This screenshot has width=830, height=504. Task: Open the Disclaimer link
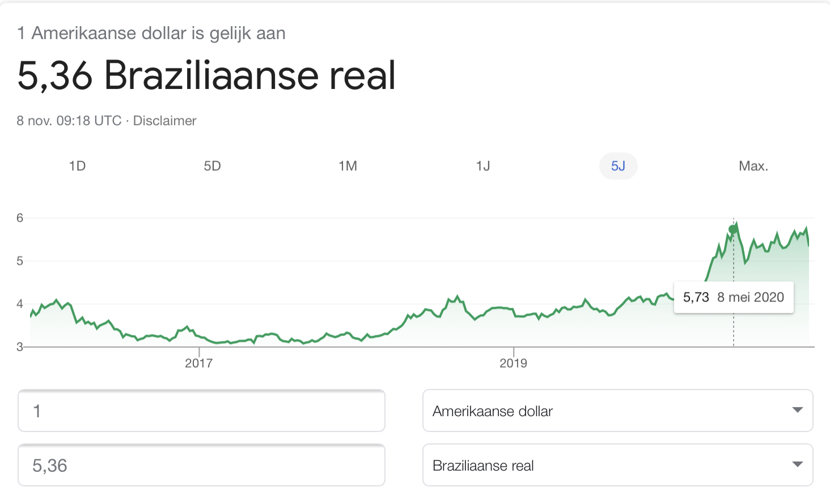coord(164,121)
